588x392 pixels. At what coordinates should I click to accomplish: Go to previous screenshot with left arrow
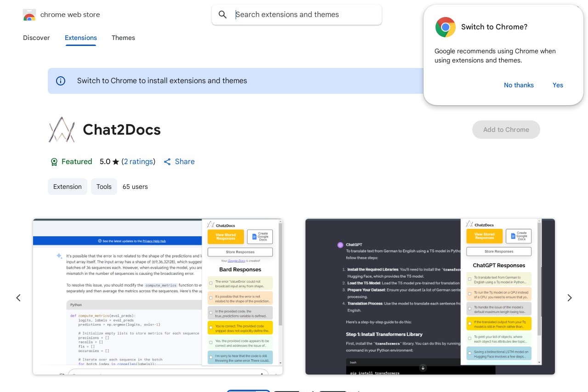[18, 298]
